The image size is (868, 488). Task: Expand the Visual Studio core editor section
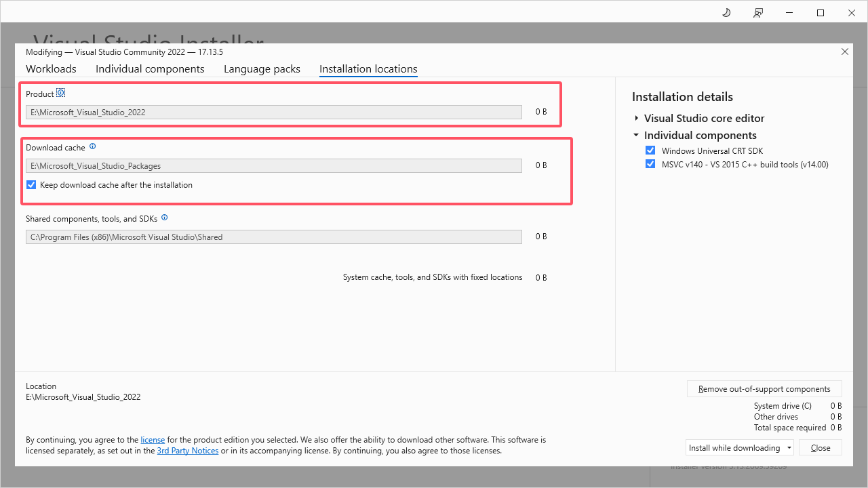click(637, 119)
